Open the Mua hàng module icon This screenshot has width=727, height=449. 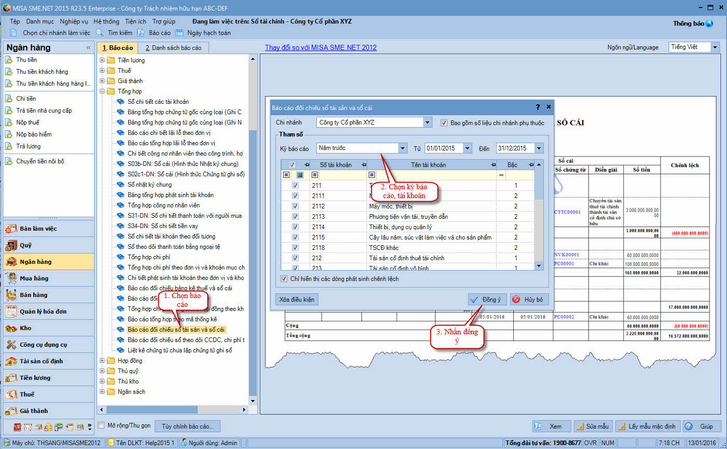click(11, 278)
